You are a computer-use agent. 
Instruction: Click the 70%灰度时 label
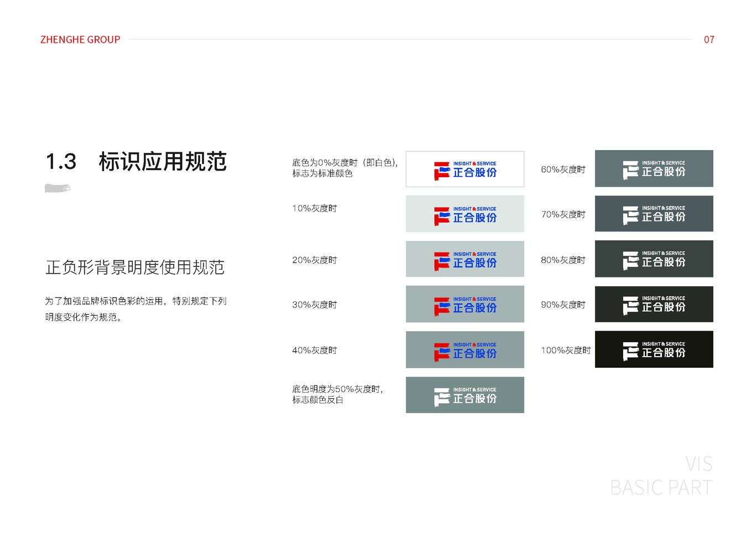(563, 214)
